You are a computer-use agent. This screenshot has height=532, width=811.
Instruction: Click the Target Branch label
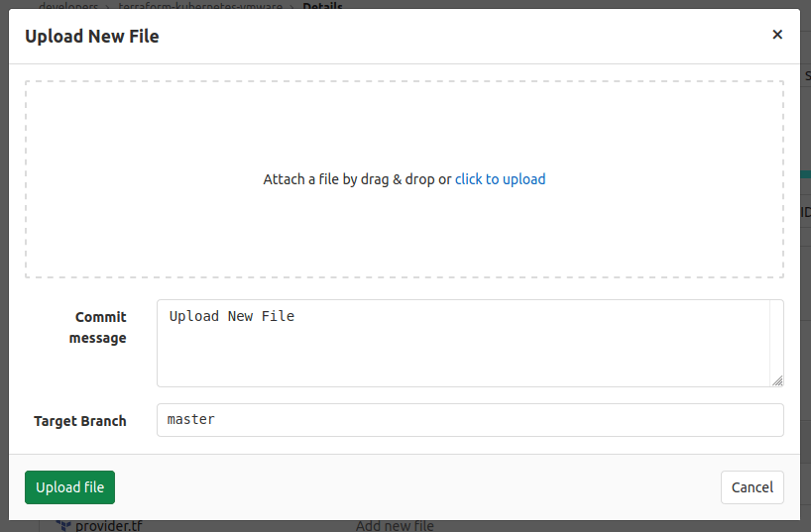80,421
